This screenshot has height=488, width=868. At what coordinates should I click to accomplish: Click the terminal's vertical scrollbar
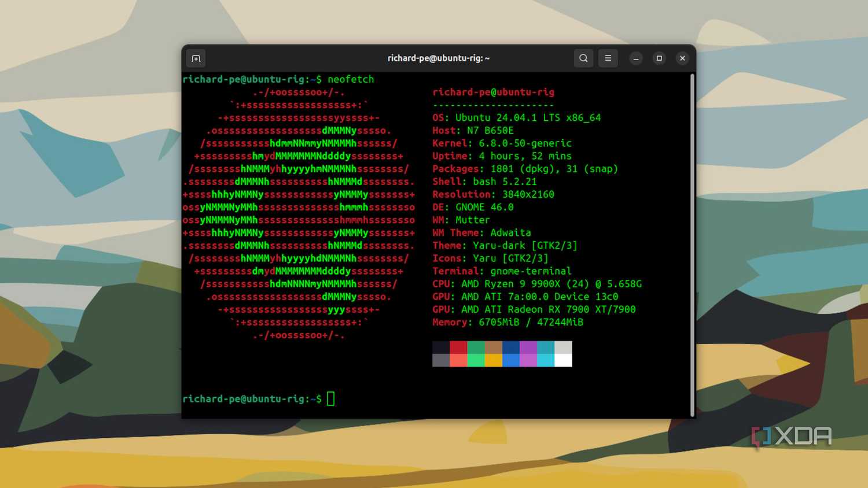(x=692, y=245)
